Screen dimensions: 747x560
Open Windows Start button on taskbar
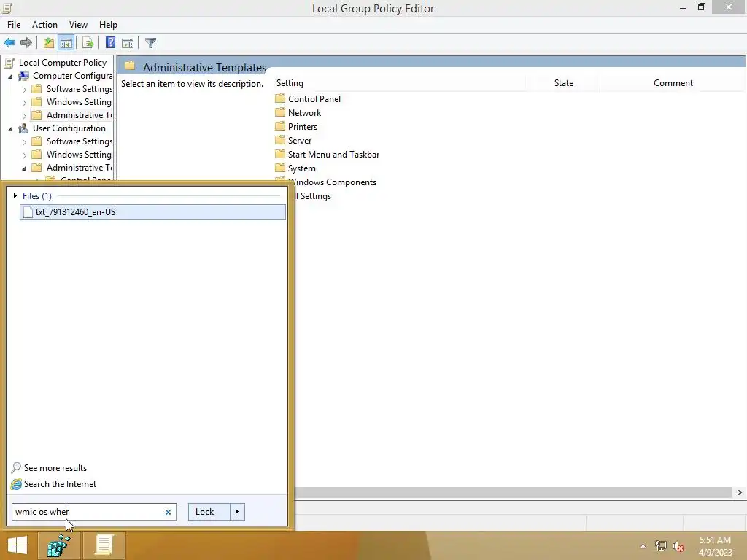tap(18, 545)
